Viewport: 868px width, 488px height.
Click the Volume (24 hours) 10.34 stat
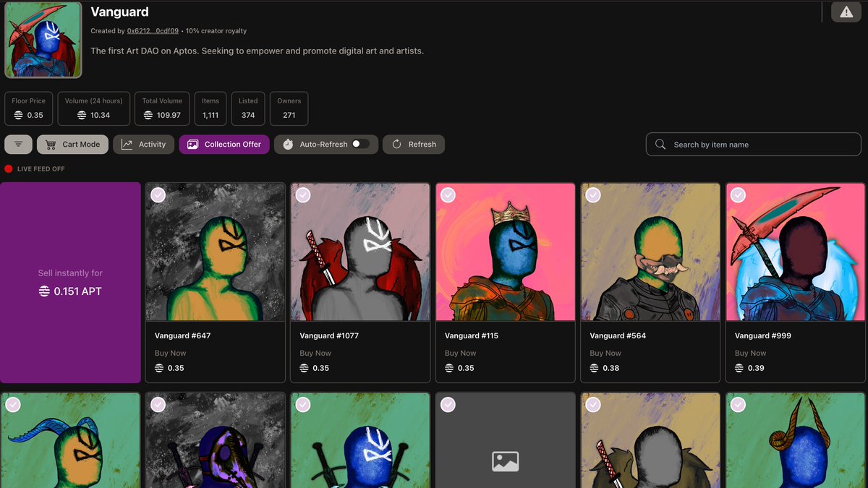coord(93,108)
